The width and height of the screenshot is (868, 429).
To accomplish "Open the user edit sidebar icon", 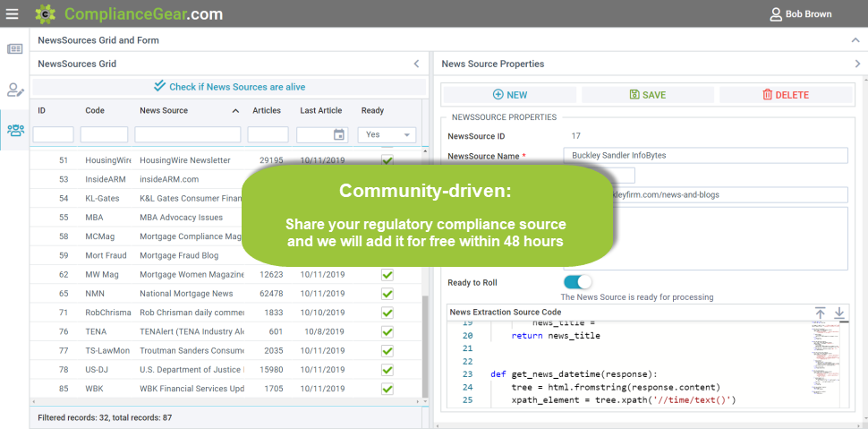I will [x=15, y=90].
